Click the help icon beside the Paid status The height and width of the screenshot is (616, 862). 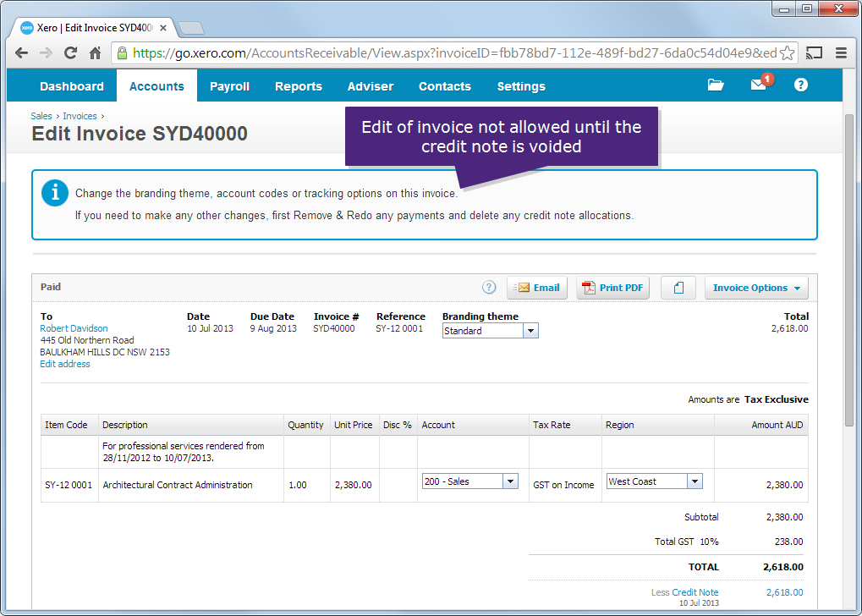click(489, 287)
